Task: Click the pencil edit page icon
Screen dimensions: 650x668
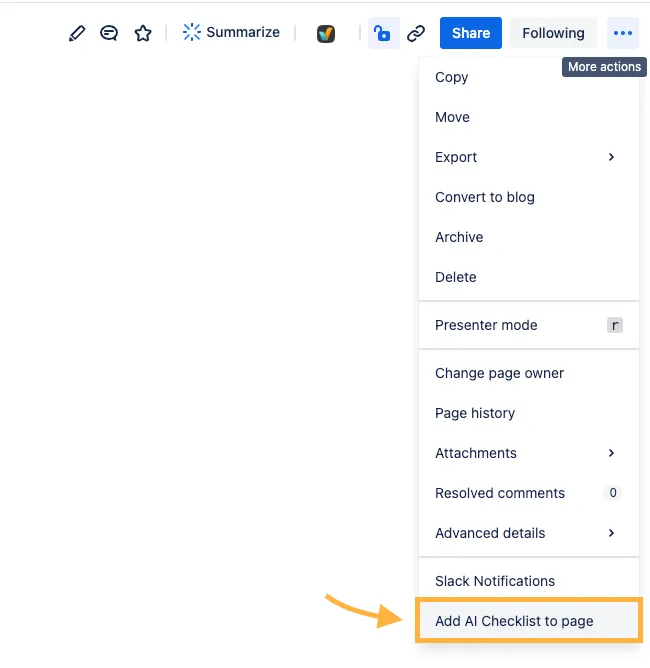Action: pos(77,33)
